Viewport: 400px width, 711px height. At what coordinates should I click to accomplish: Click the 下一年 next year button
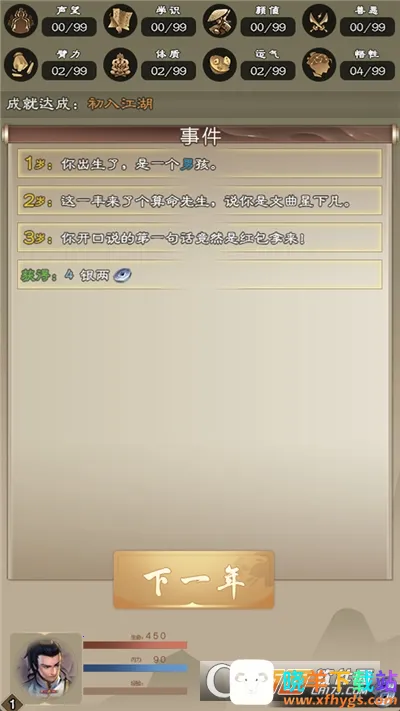[194, 580]
